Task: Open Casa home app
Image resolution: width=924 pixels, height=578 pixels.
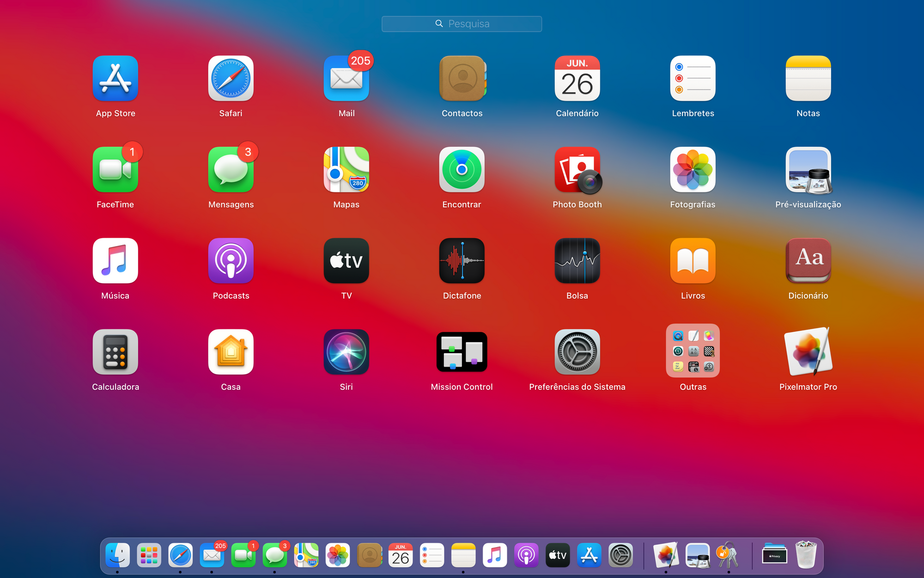Action: point(231,352)
